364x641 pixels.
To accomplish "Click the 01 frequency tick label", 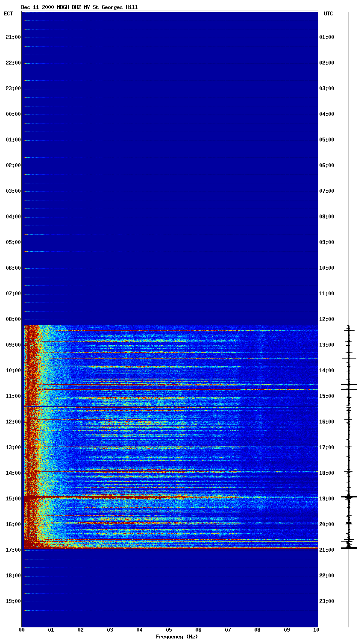I will 51,630.
